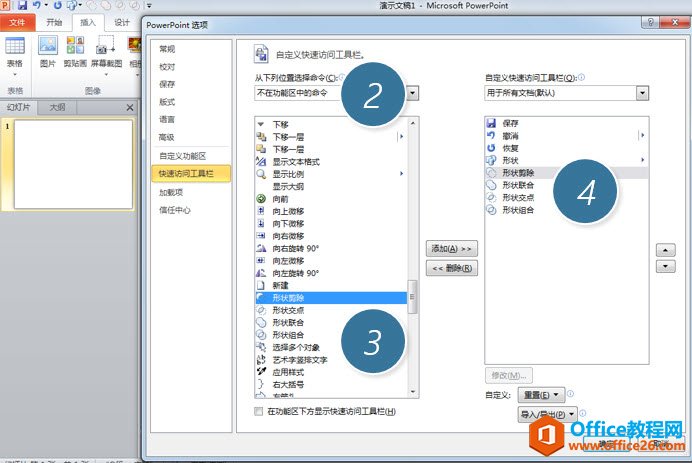Select 向右微移 command in list
Image resolution: width=692 pixels, height=463 pixels.
331,236
